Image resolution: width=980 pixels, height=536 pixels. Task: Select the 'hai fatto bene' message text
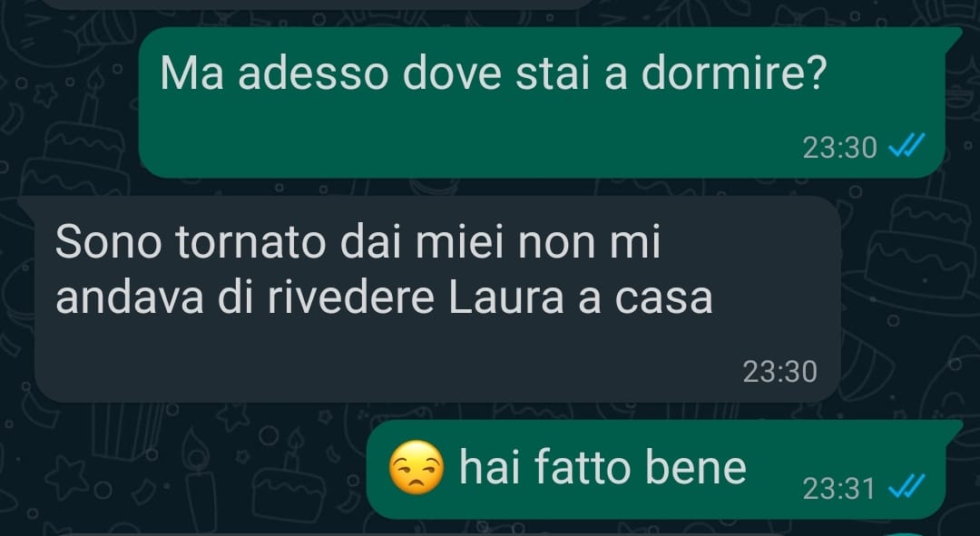[603, 467]
